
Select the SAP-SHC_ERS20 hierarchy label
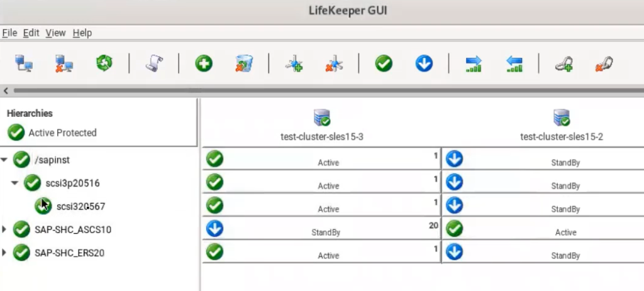69,253
